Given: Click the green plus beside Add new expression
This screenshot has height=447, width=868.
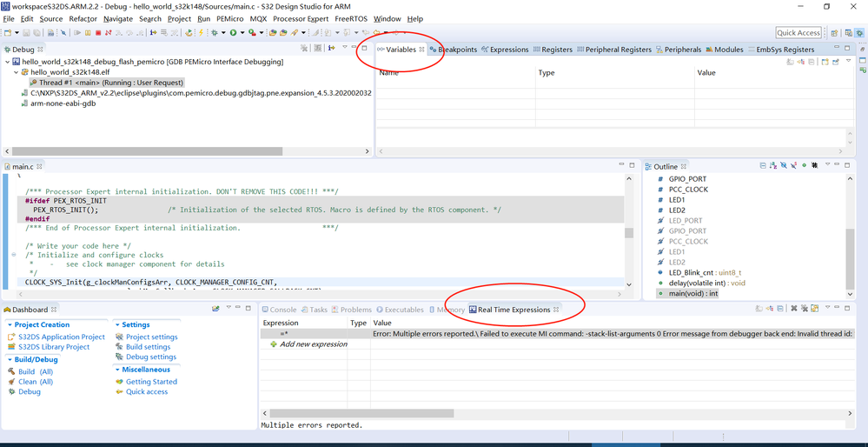Looking at the screenshot, I should click(274, 344).
